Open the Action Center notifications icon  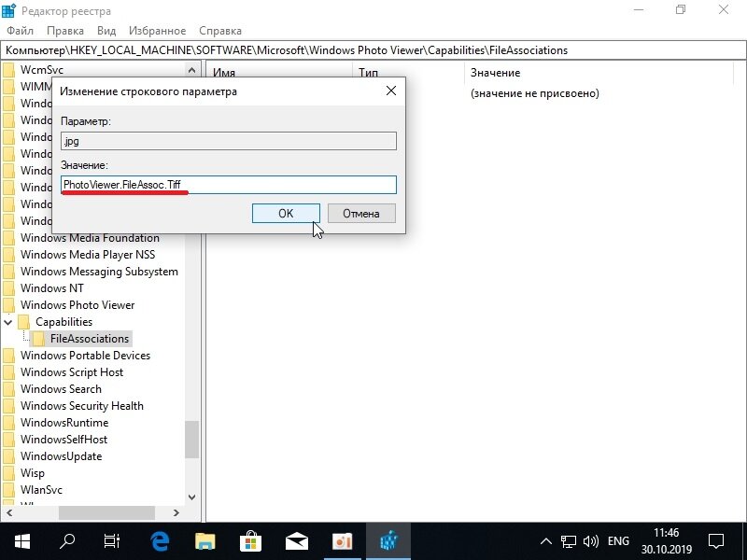click(x=716, y=541)
